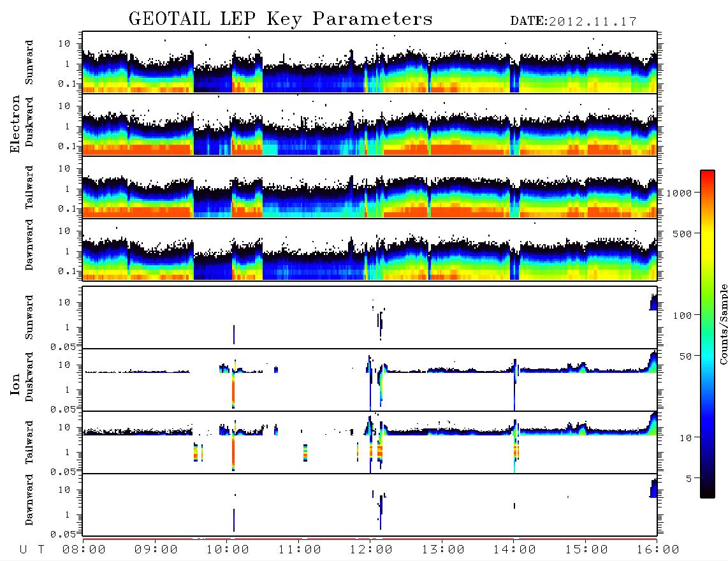Click the '1000' color bar tick label
Screen dimensions: 728x561
(x=680, y=193)
